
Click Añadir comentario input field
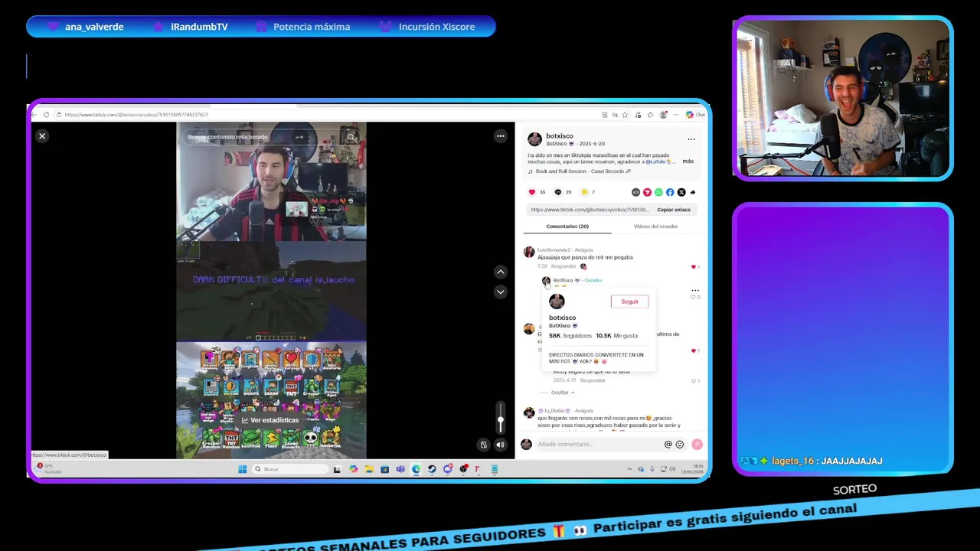pos(598,445)
